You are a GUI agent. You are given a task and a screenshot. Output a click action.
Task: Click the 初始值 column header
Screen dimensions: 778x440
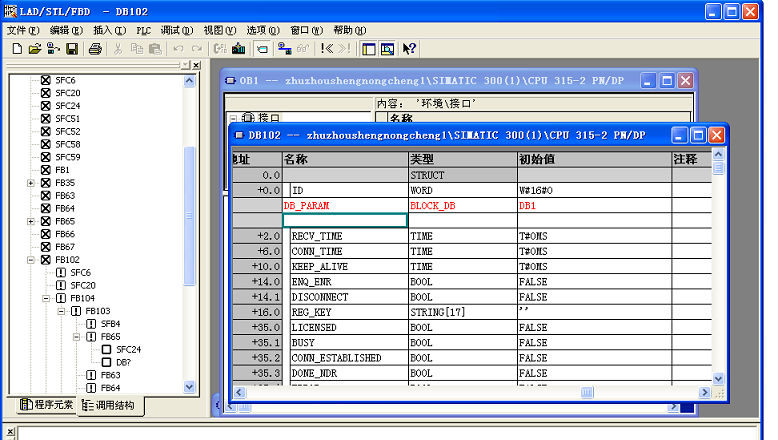594,159
